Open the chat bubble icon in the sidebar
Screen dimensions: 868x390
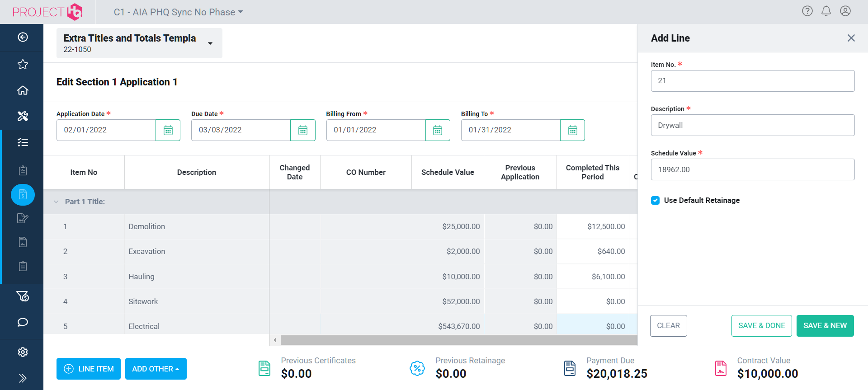pyautogui.click(x=23, y=322)
